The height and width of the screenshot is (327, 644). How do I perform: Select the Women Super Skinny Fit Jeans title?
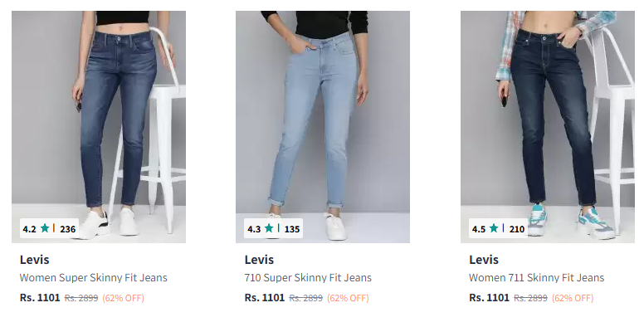coord(94,278)
